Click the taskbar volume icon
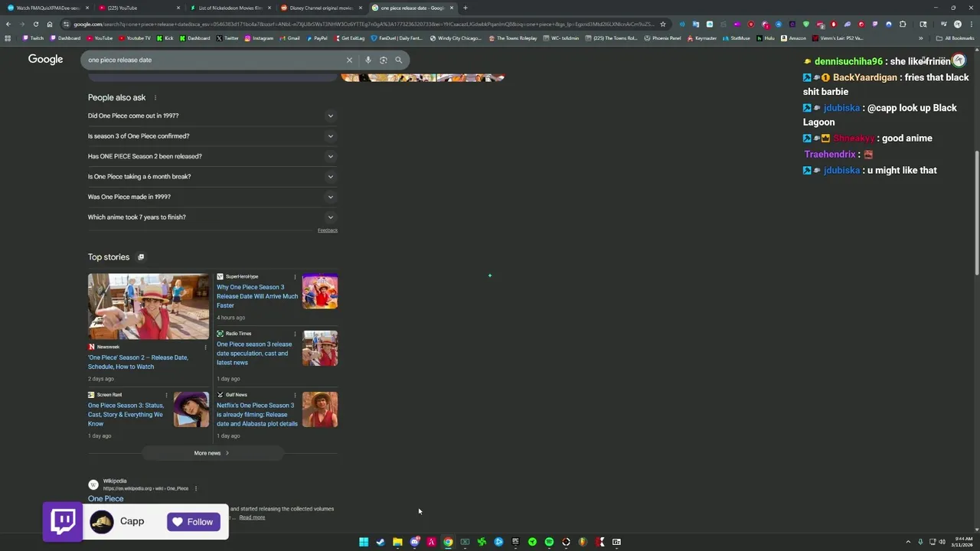The image size is (980, 551). [942, 542]
